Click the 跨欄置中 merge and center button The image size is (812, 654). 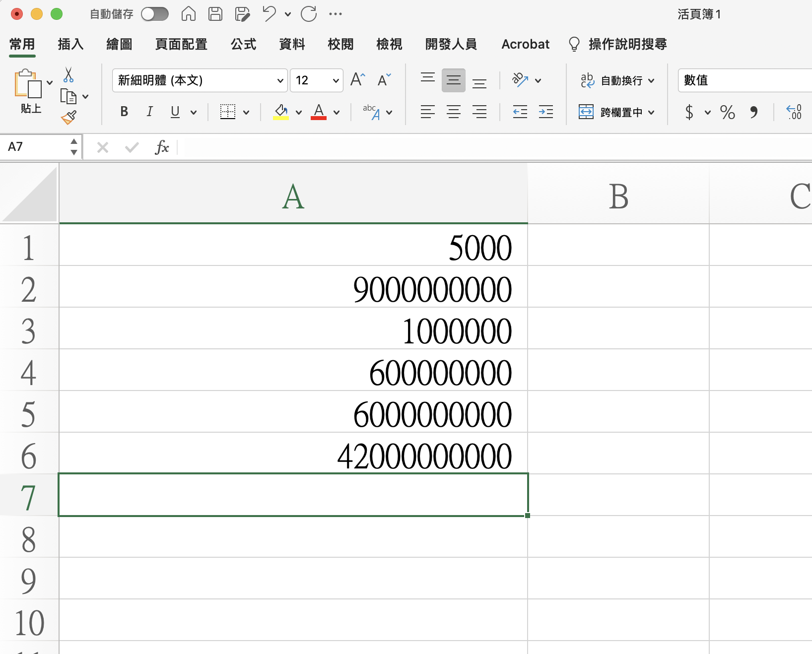[x=616, y=112]
